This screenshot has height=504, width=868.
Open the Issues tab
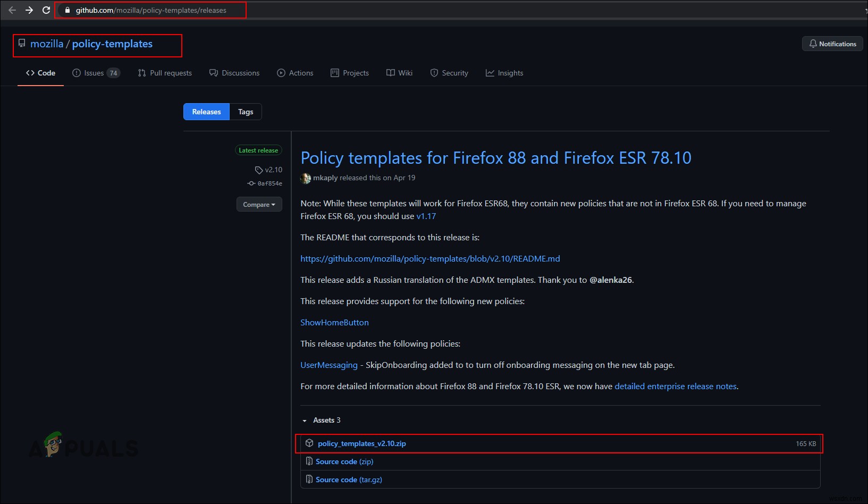click(x=96, y=73)
